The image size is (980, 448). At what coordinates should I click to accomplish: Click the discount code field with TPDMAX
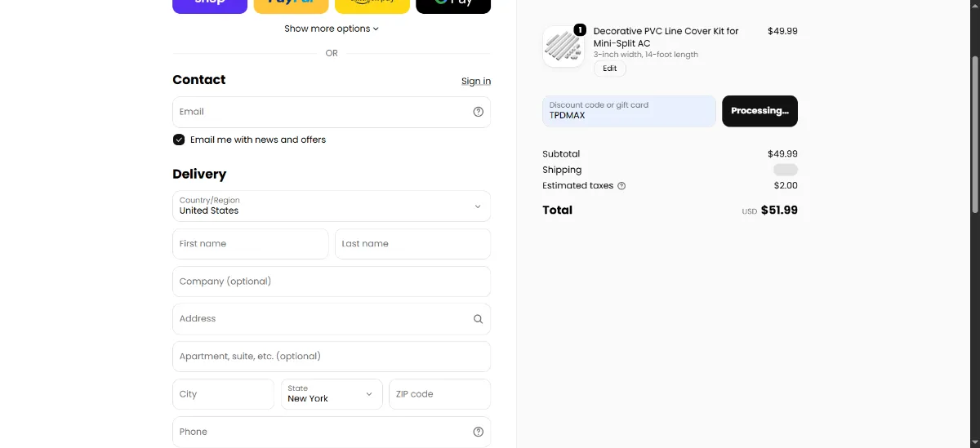629,111
